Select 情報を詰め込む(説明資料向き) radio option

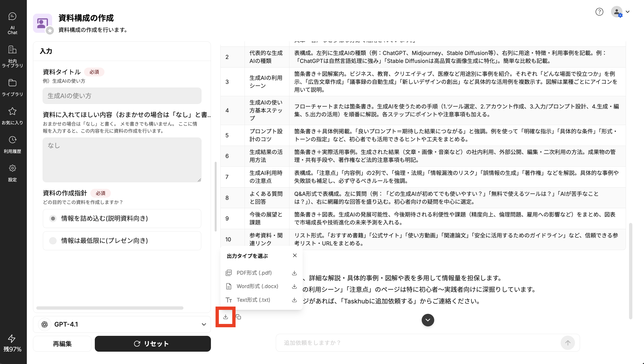click(53, 218)
